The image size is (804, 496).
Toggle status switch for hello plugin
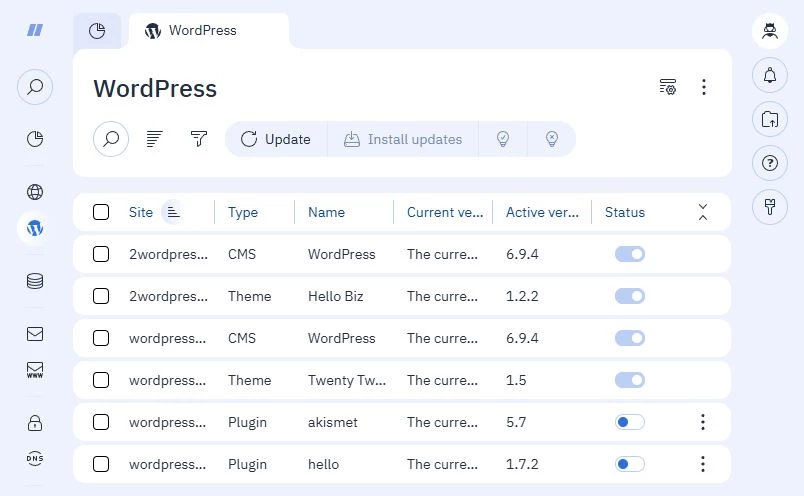[x=630, y=464]
